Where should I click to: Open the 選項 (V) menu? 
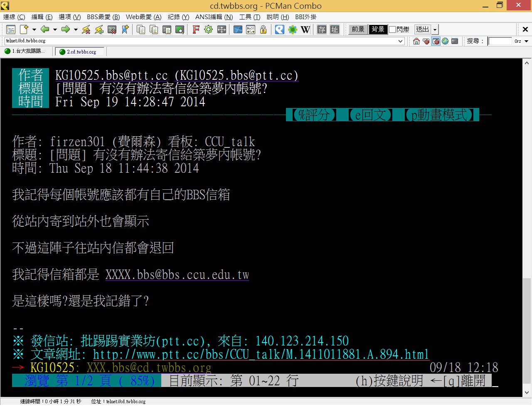pyautogui.click(x=70, y=17)
